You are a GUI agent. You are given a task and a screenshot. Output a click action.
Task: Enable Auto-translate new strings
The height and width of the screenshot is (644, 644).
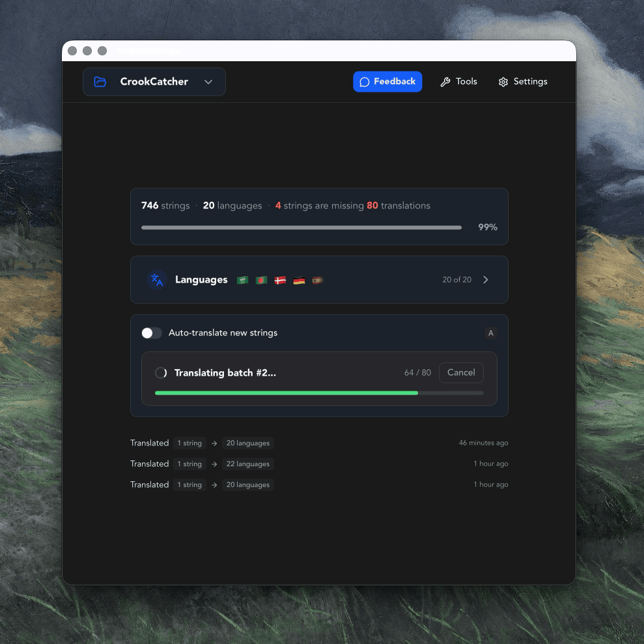point(151,333)
